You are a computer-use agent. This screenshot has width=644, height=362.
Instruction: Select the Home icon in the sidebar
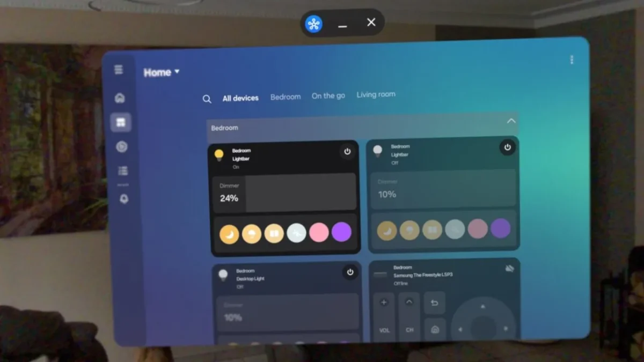pos(119,97)
